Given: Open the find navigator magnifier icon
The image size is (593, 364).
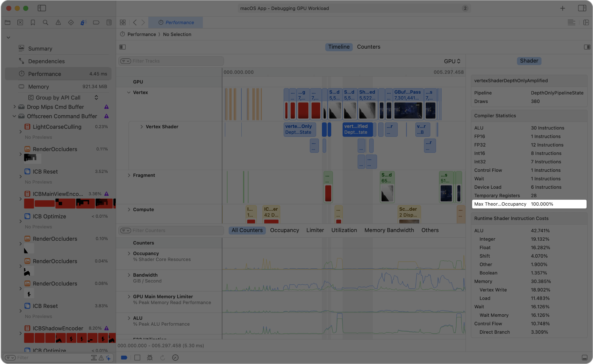Looking at the screenshot, I should click(45, 23).
